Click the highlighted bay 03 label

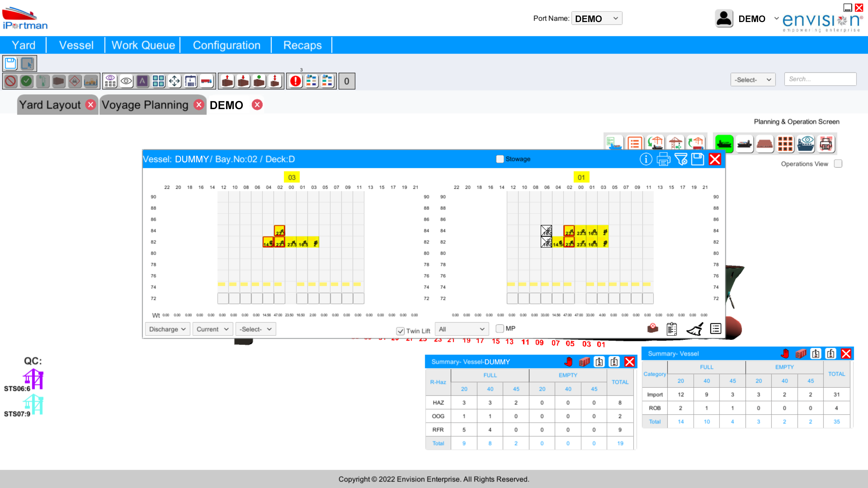pyautogui.click(x=292, y=177)
